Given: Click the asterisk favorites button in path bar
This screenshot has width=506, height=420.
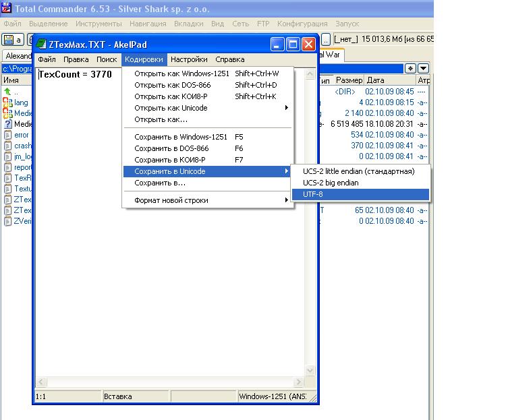Looking at the screenshot, I should tap(410, 68).
